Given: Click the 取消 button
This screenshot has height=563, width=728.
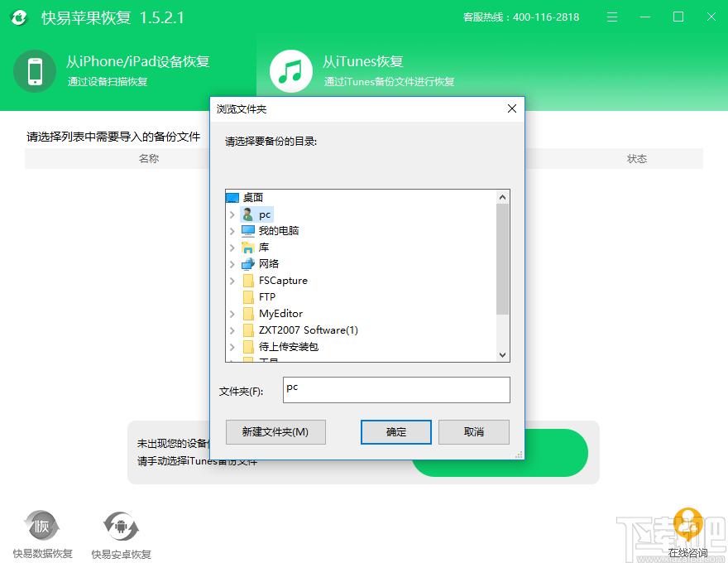Looking at the screenshot, I should point(474,432).
